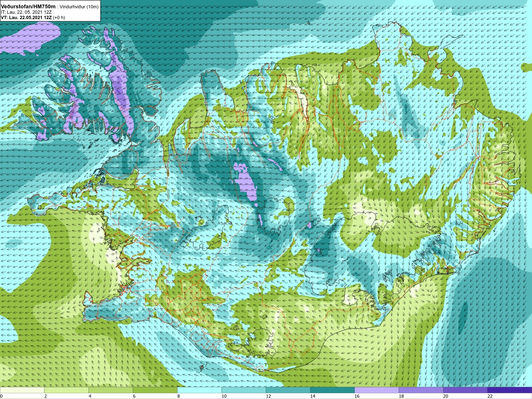The width and height of the screenshot is (532, 399).
Task: Click the '(+0 h)' forecast offset text
Action: (x=59, y=17)
